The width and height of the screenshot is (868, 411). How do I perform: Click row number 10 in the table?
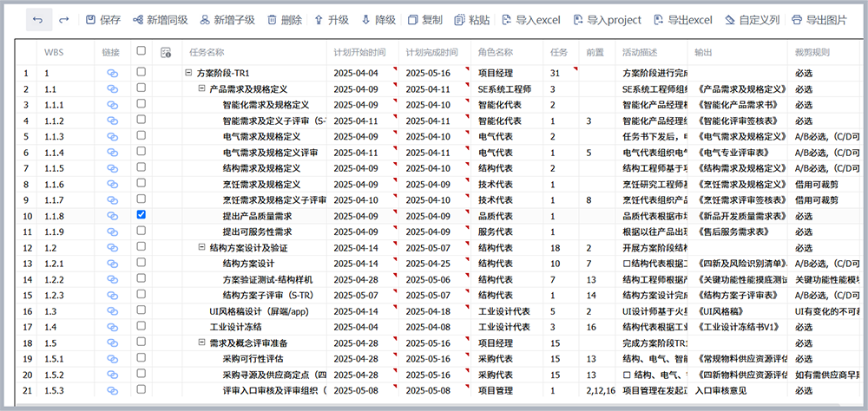pyautogui.click(x=27, y=216)
